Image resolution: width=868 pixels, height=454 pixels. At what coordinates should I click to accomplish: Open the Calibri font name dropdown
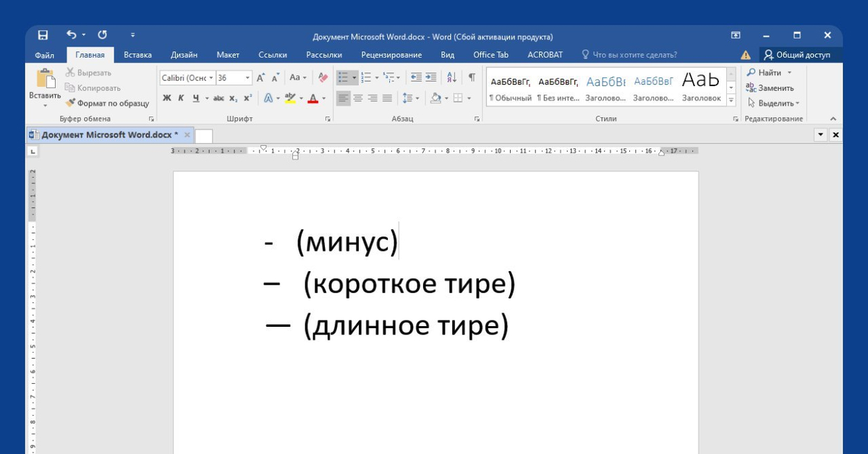tap(211, 78)
